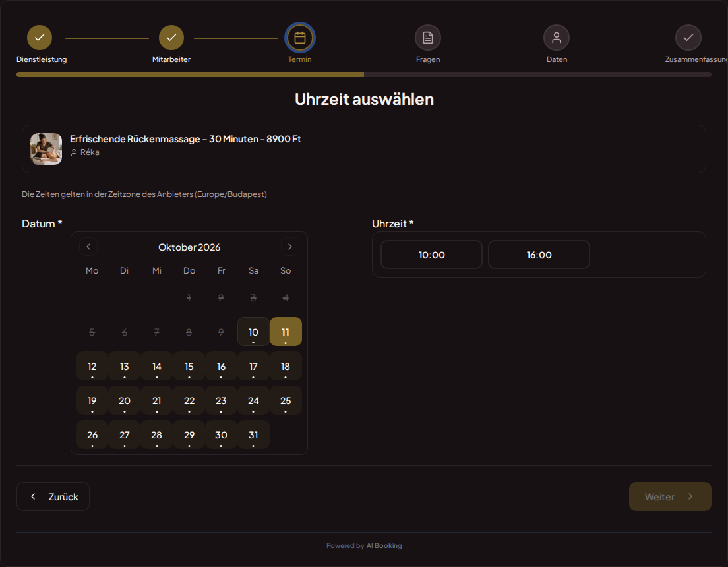Select October 23 in the calendar

[x=221, y=400]
